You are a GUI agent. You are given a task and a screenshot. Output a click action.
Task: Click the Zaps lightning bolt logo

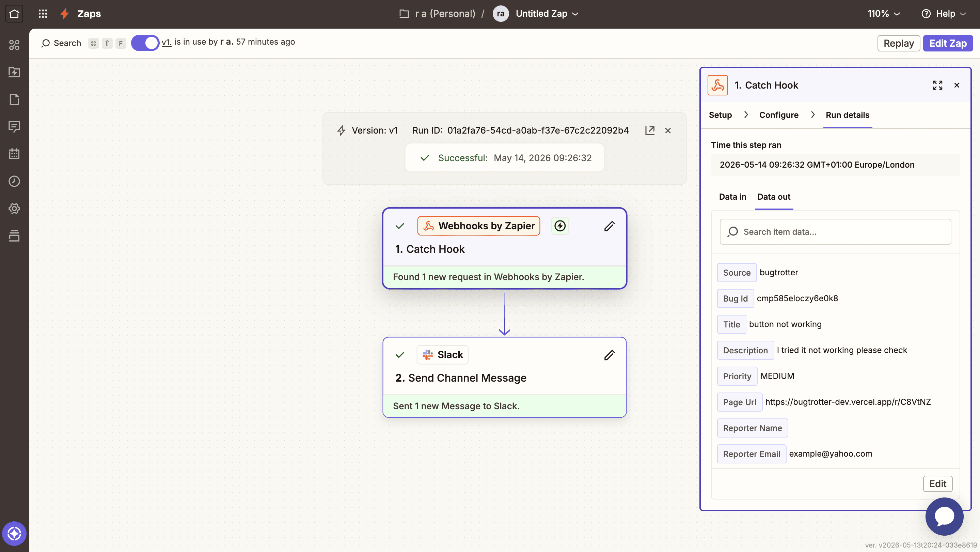(x=65, y=14)
